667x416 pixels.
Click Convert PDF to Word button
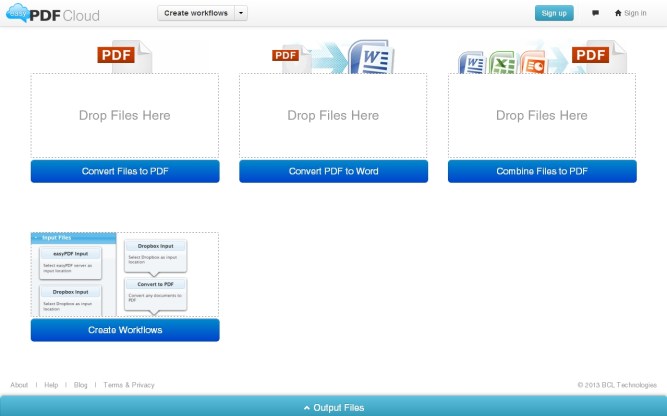tap(334, 171)
